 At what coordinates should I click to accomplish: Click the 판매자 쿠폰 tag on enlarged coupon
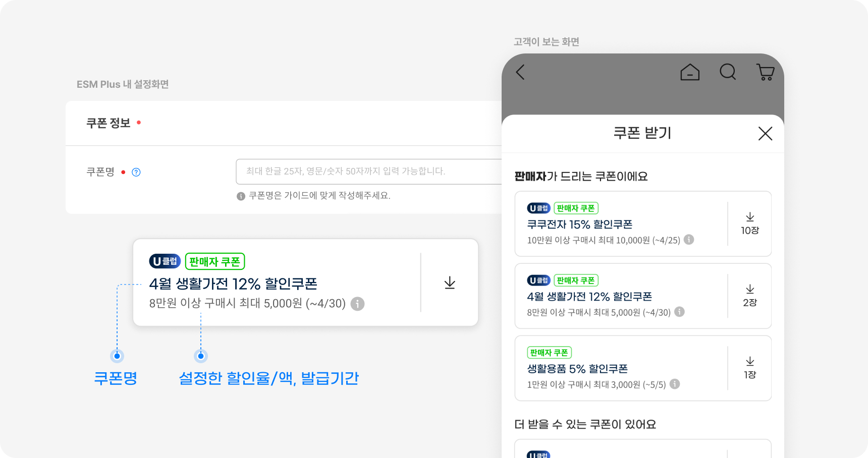[x=215, y=261]
